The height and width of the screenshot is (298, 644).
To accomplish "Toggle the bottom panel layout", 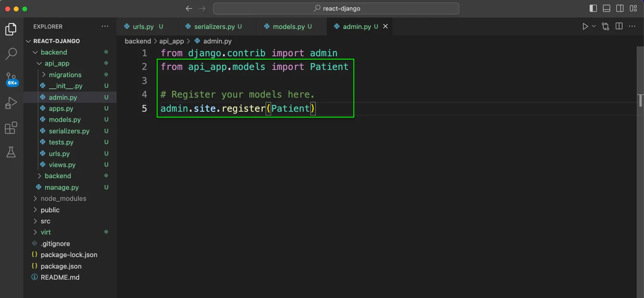I will tap(607, 9).
